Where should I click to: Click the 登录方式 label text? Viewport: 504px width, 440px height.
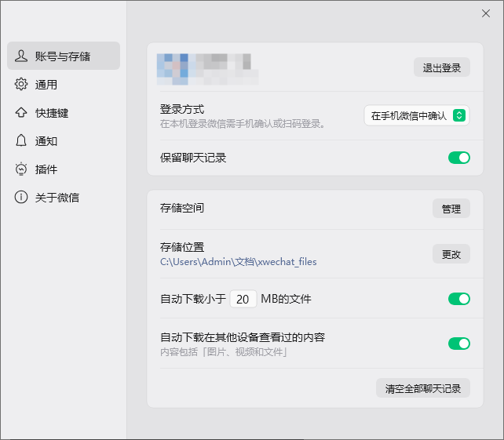182,109
